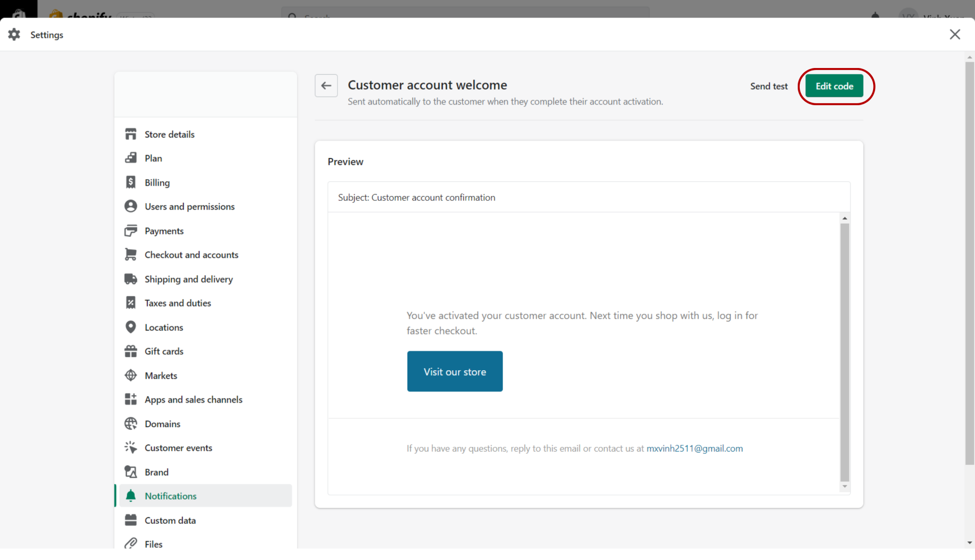Click the Edit code button
Screen dimensions: 975x560
pos(834,86)
